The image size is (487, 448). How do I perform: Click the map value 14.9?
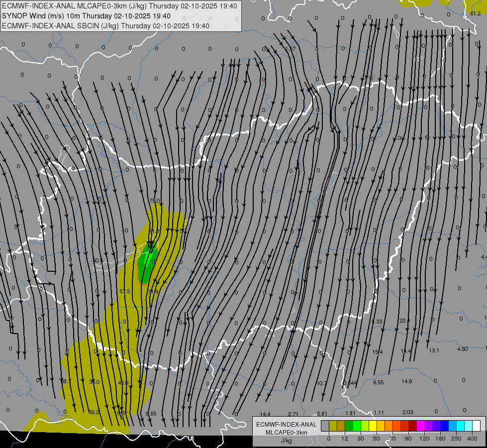point(407,381)
